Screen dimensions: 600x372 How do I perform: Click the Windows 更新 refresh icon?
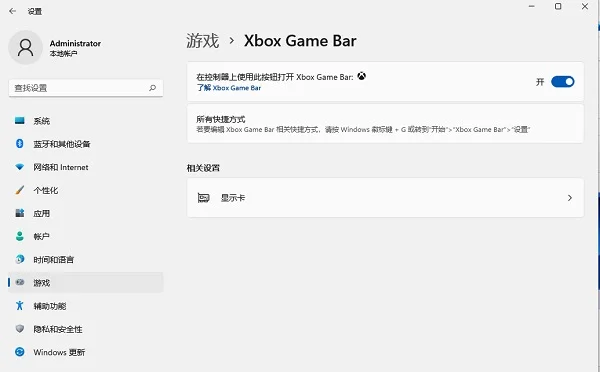20,352
